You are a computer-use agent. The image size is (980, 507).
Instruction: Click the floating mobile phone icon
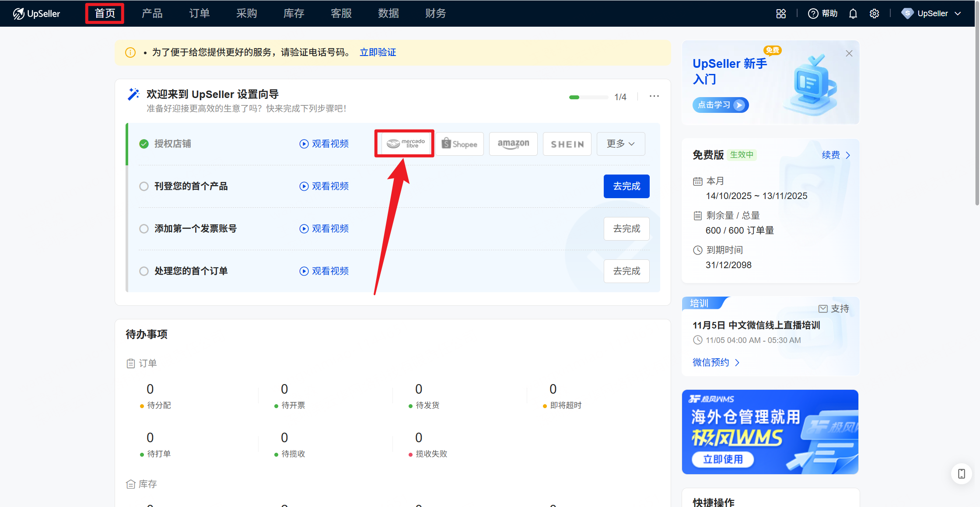[961, 474]
